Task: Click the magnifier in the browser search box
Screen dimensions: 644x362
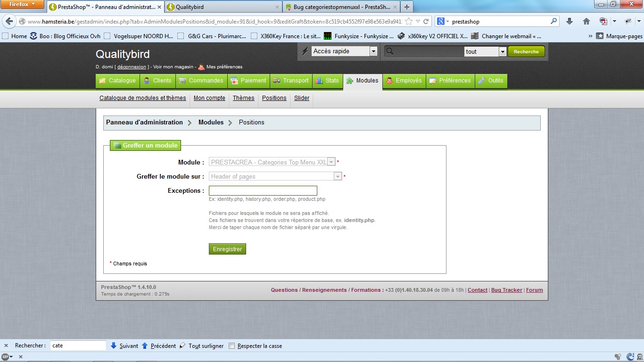Action: pos(553,21)
